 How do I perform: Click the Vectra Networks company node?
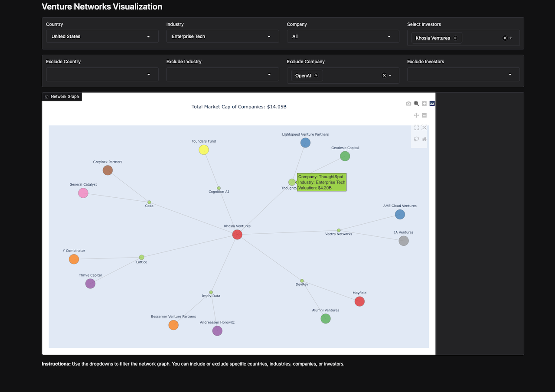click(339, 230)
